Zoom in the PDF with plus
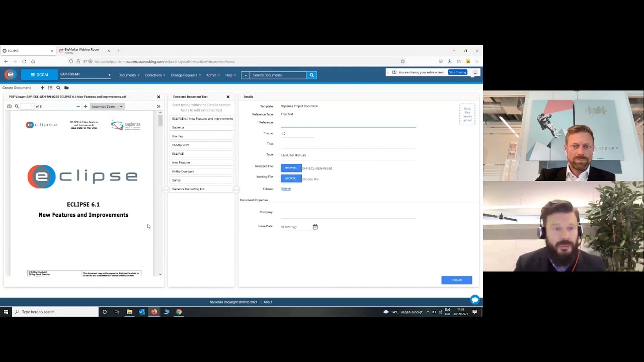This screenshot has width=644, height=362. (x=86, y=107)
